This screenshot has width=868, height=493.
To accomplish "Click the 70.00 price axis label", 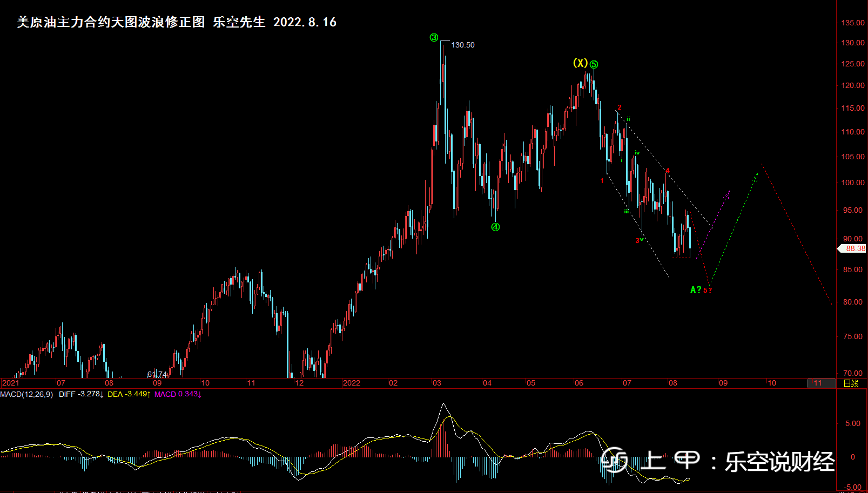I will (x=853, y=373).
